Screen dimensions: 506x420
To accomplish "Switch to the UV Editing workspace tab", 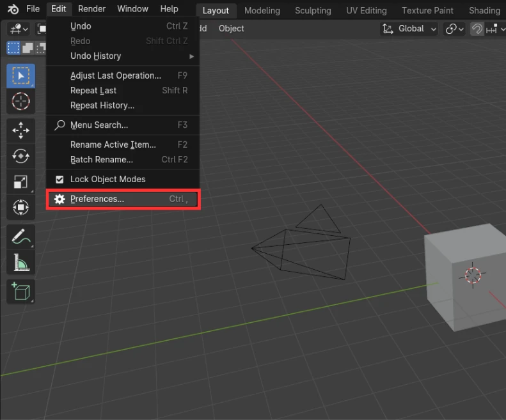I will click(367, 11).
